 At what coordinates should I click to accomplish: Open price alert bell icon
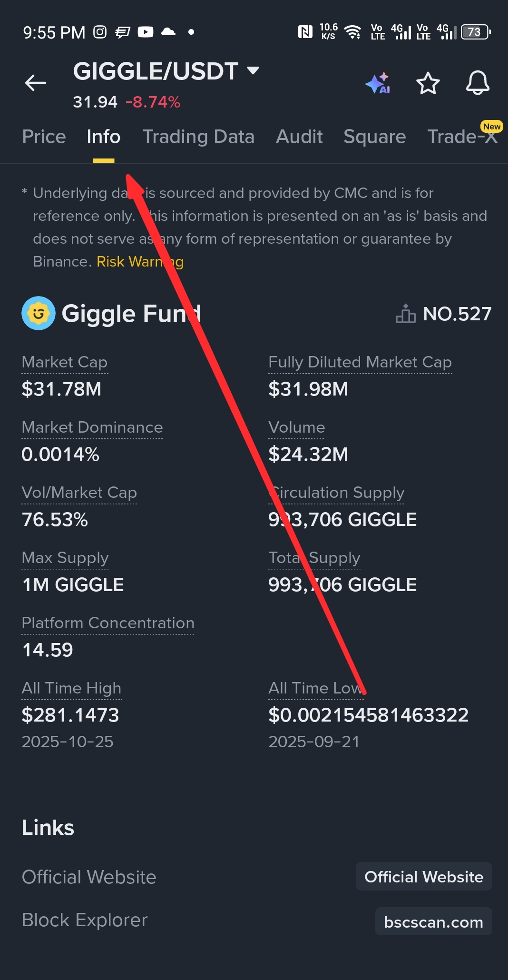(x=477, y=83)
